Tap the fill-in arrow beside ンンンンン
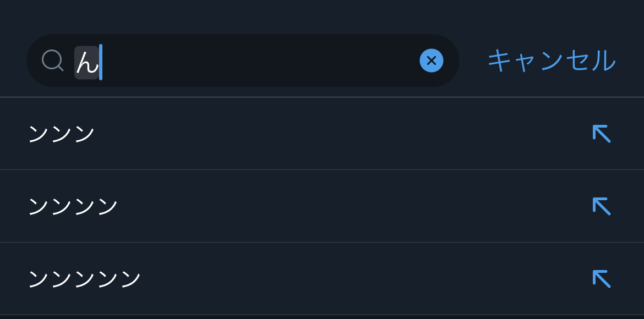Screen dimensions: 644x319 (x=601, y=279)
